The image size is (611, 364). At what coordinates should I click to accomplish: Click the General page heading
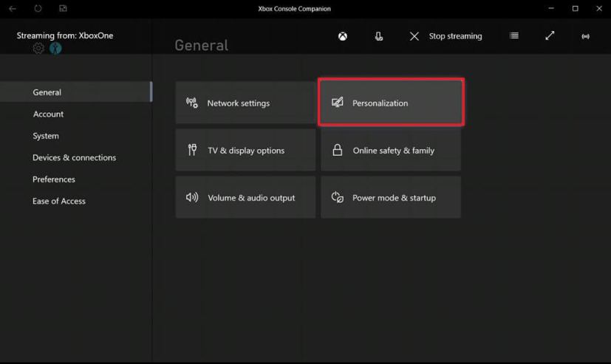pyautogui.click(x=202, y=46)
